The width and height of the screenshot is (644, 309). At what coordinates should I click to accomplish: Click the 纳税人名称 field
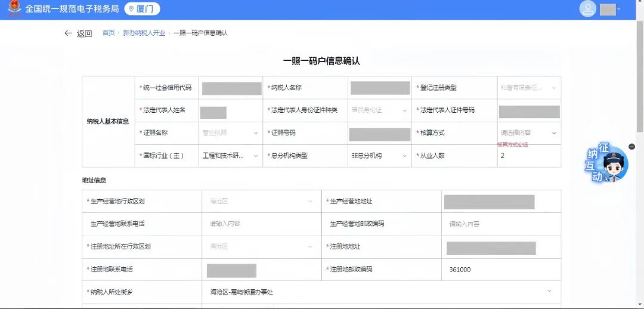tap(380, 88)
